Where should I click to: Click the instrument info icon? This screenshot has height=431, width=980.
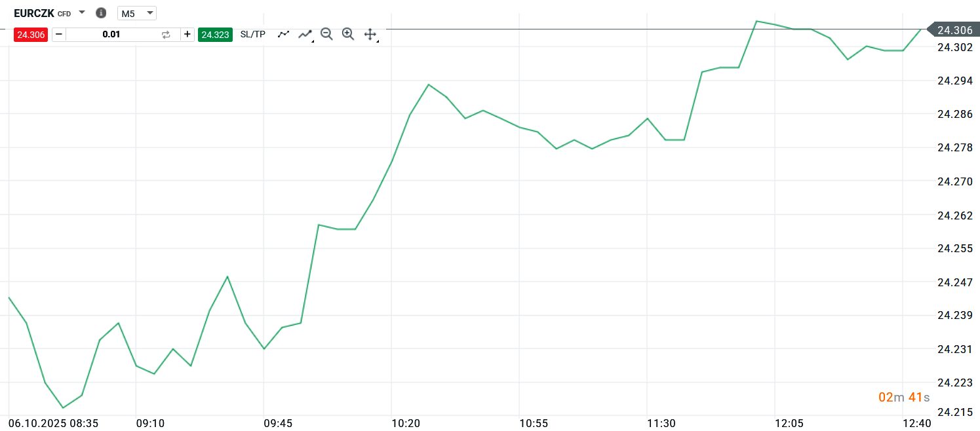[x=101, y=13]
